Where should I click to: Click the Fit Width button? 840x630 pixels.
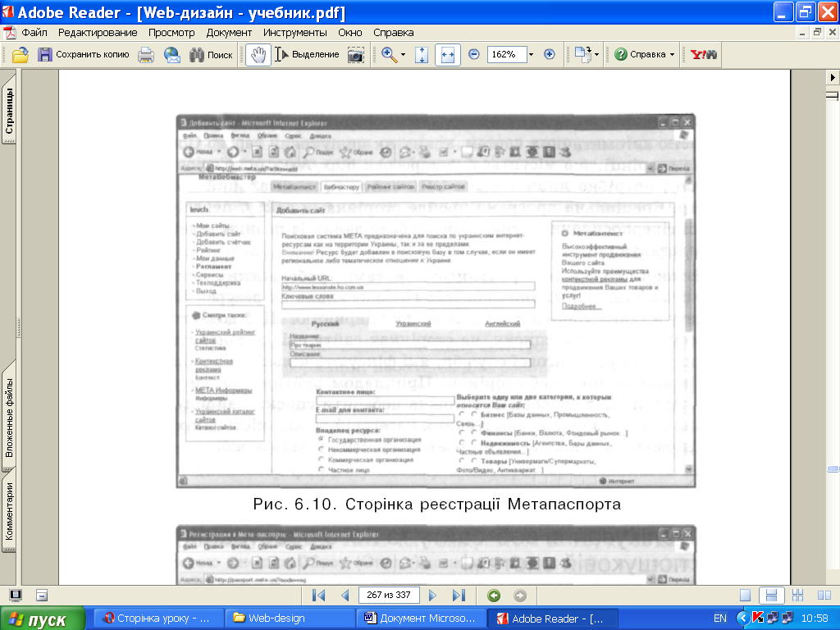tap(448, 55)
